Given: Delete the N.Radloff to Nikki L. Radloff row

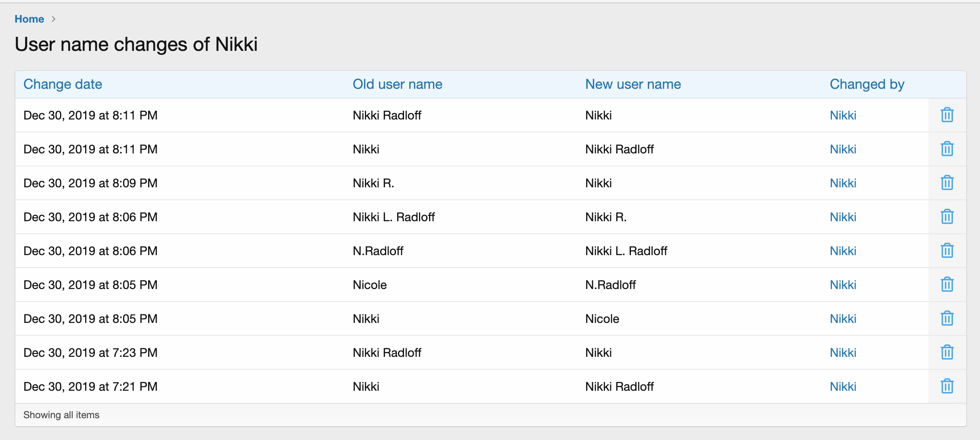Looking at the screenshot, I should [x=947, y=251].
